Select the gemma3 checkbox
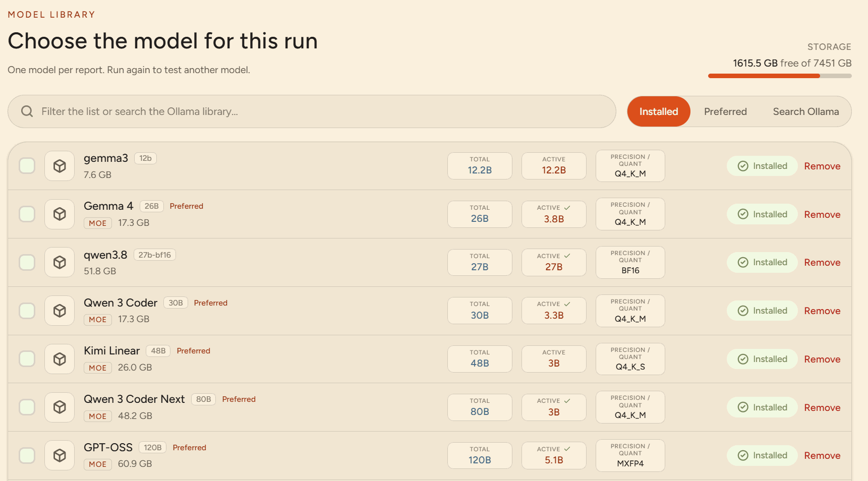This screenshot has width=868, height=481. pos(27,166)
